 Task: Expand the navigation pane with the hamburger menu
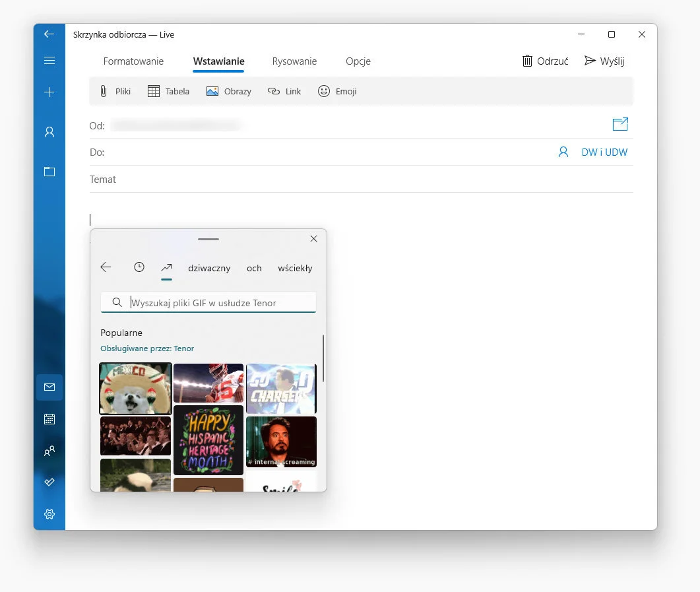(x=49, y=60)
